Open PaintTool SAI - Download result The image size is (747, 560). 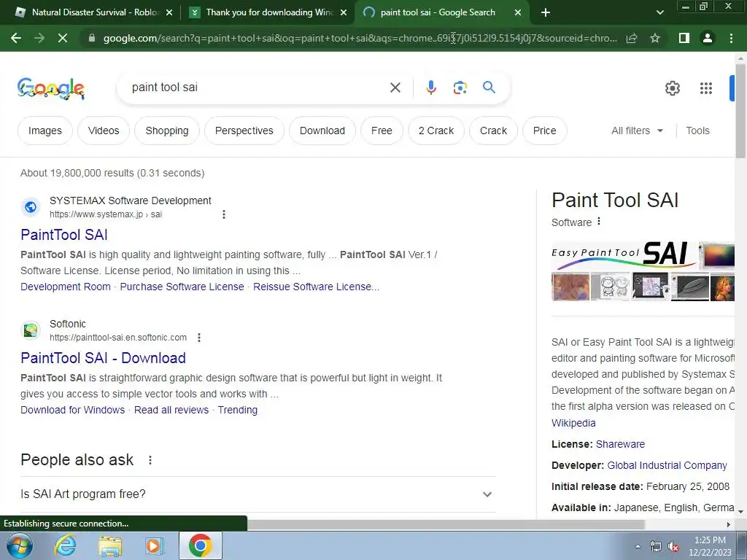tap(103, 358)
